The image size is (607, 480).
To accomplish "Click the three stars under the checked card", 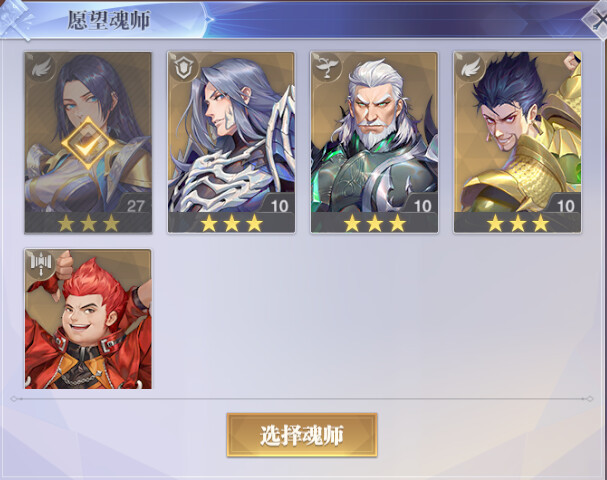I will [88, 223].
